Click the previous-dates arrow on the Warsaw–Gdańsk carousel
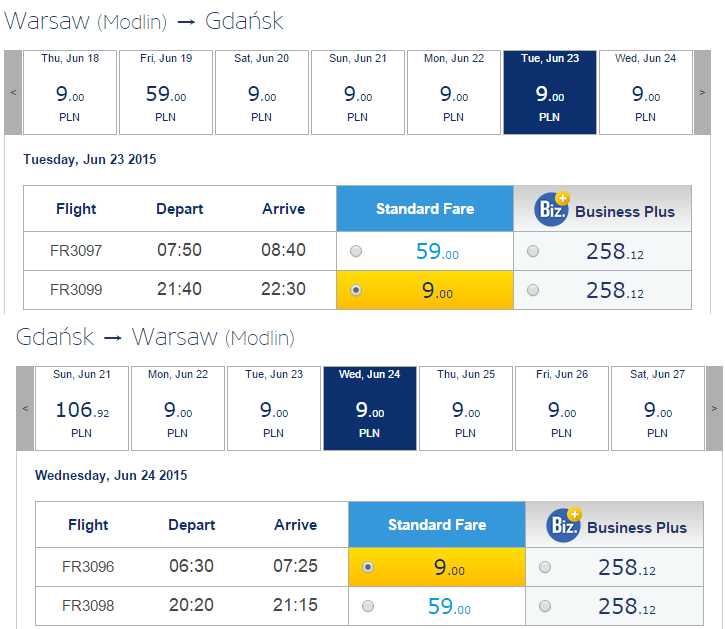 point(13,92)
